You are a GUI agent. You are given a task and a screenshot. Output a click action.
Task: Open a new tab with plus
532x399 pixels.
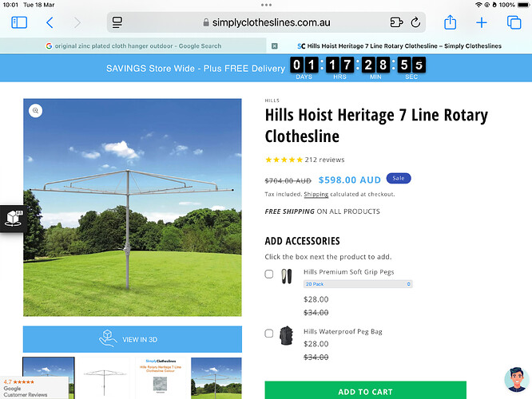click(482, 22)
